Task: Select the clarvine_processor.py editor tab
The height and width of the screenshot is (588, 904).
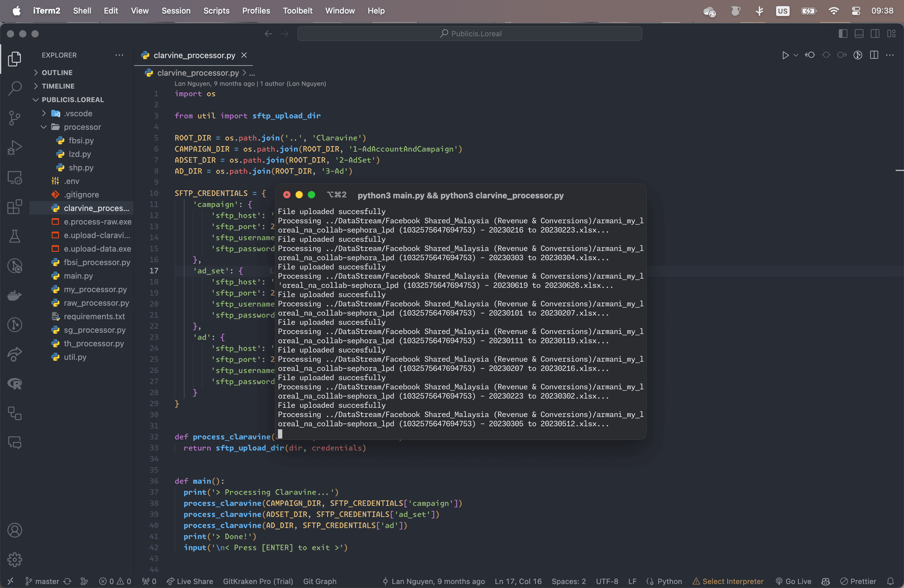Action: click(194, 55)
